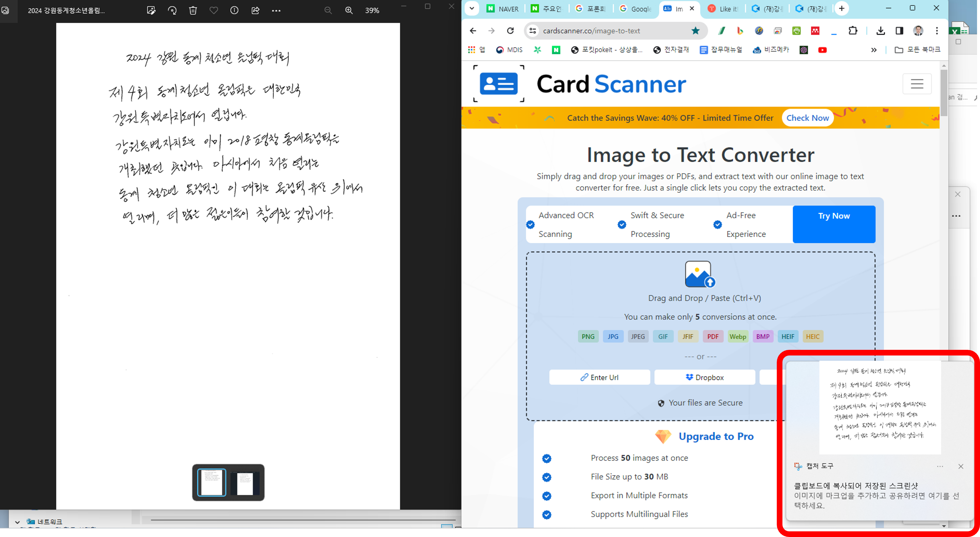The width and height of the screenshot is (980, 537).
Task: Click the Check Now offer button
Action: (807, 118)
